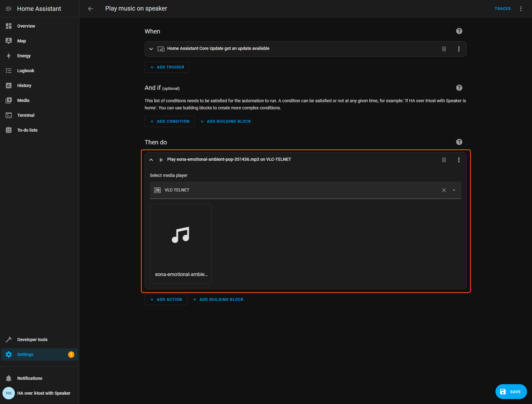Go back using the arrow icon
532x404 pixels.
[90, 9]
